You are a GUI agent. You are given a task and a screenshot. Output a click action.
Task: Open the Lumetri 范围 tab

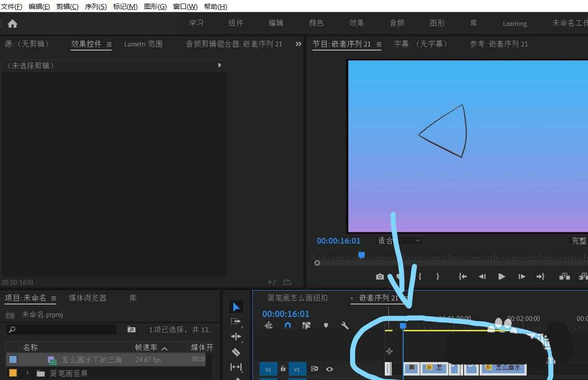coord(143,44)
